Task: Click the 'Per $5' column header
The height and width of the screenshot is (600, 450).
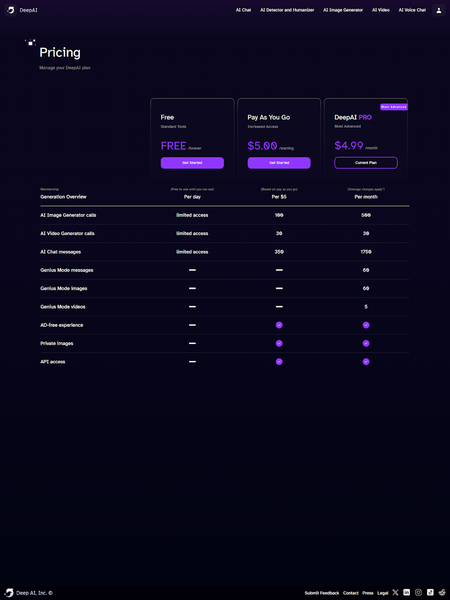Action: click(279, 197)
